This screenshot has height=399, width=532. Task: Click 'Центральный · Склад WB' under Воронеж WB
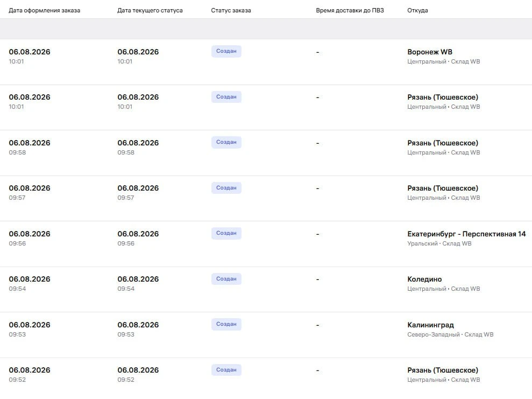click(x=443, y=61)
